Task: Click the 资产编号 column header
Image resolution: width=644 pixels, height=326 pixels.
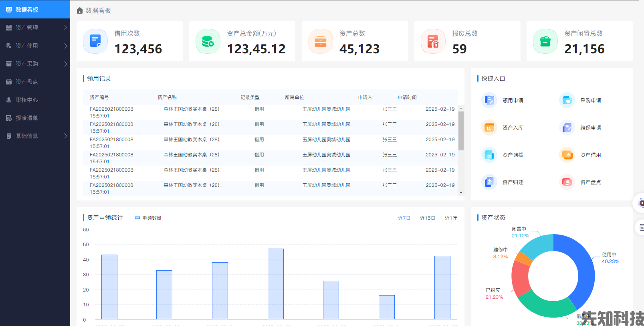Action: [x=99, y=97]
